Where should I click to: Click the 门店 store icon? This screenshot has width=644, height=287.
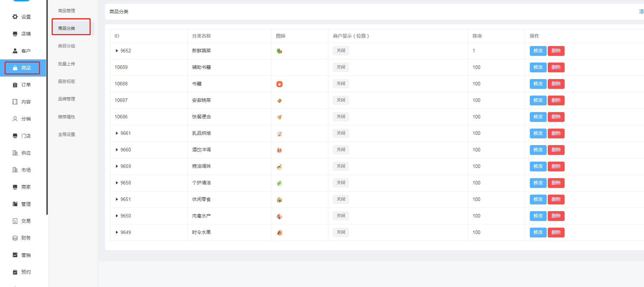point(15,136)
